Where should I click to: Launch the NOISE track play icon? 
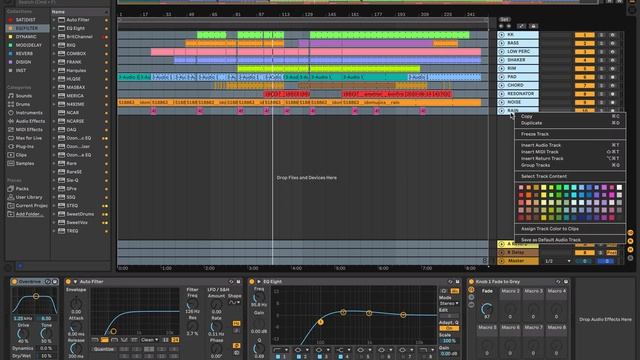pyautogui.click(x=501, y=102)
